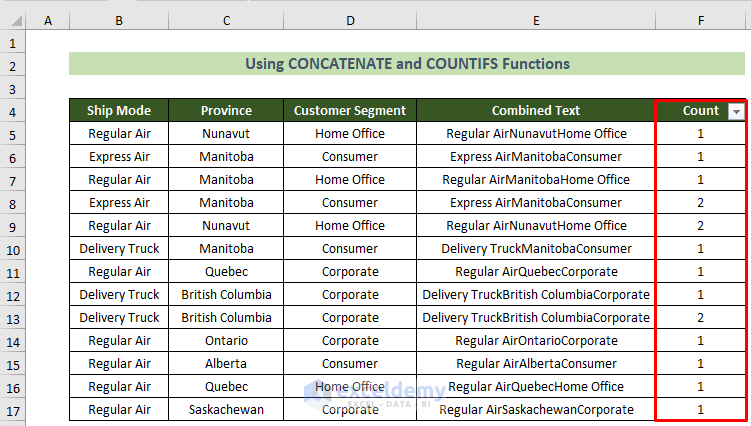The height and width of the screenshot is (426, 751).
Task: Select row 1 header
Action: [12, 44]
